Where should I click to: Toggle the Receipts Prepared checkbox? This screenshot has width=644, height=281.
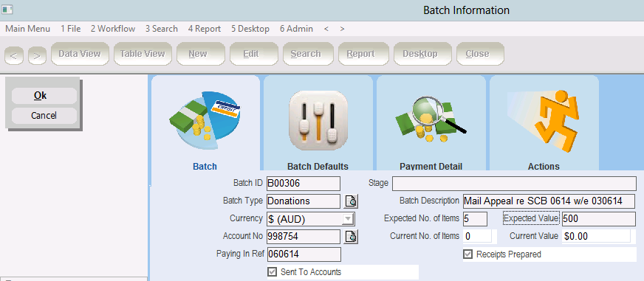click(467, 254)
